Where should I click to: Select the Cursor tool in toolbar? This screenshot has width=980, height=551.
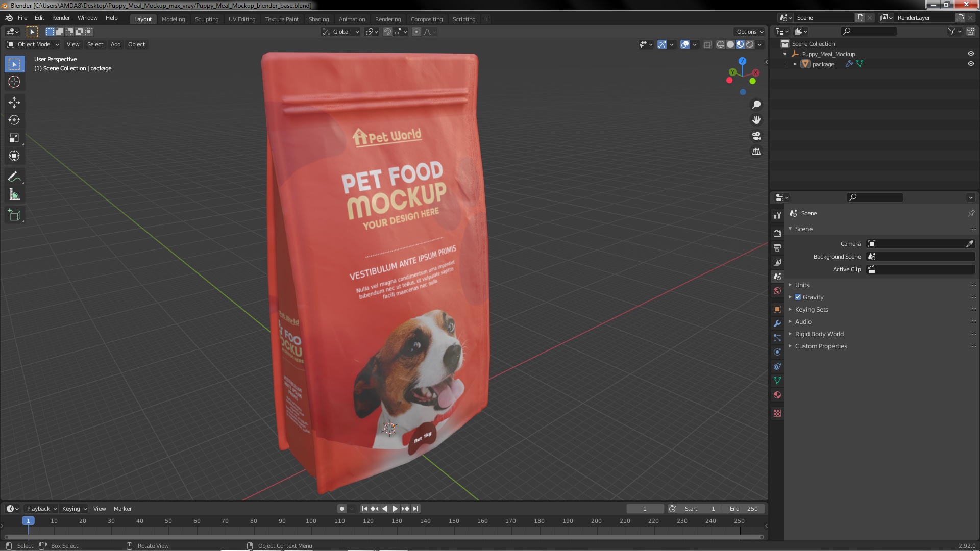pos(14,82)
